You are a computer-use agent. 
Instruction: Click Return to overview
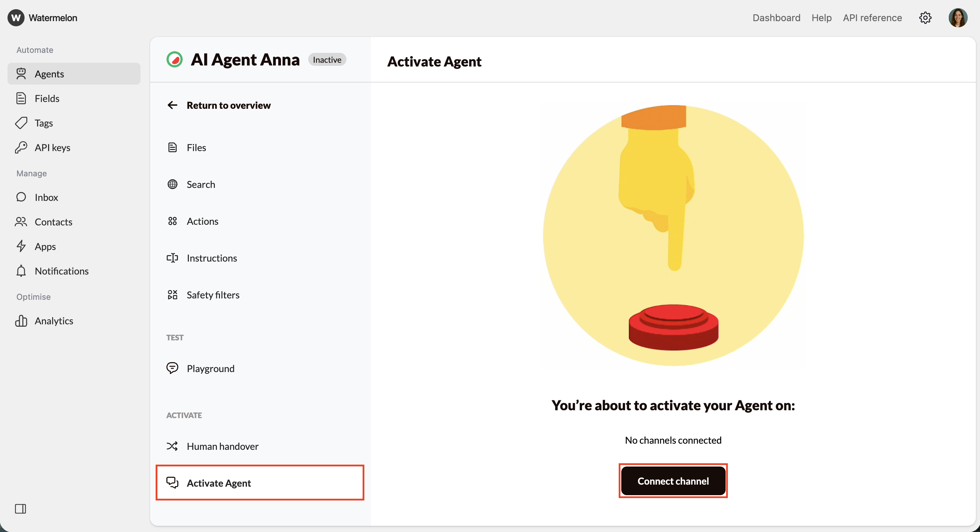coord(219,105)
